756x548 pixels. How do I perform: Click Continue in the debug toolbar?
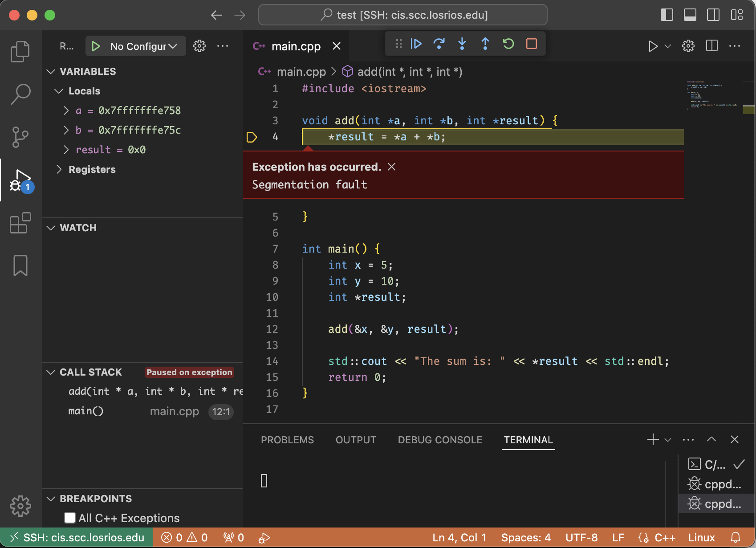pos(416,44)
